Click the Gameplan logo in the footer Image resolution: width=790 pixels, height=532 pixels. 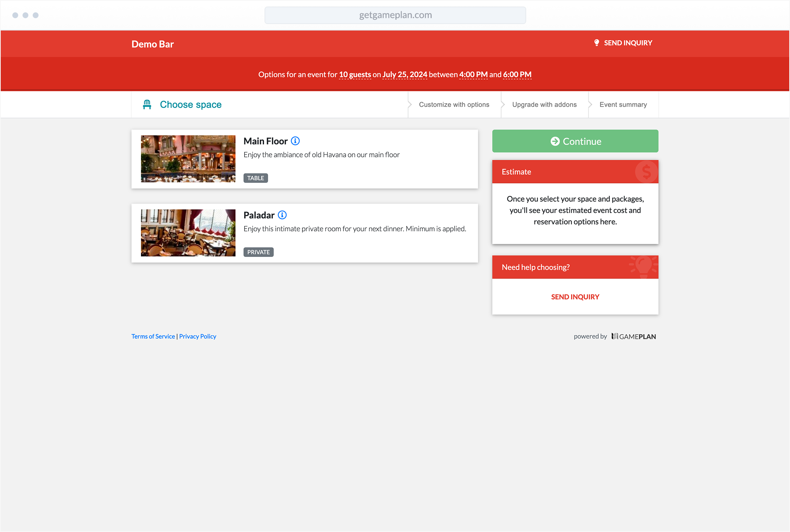633,336
